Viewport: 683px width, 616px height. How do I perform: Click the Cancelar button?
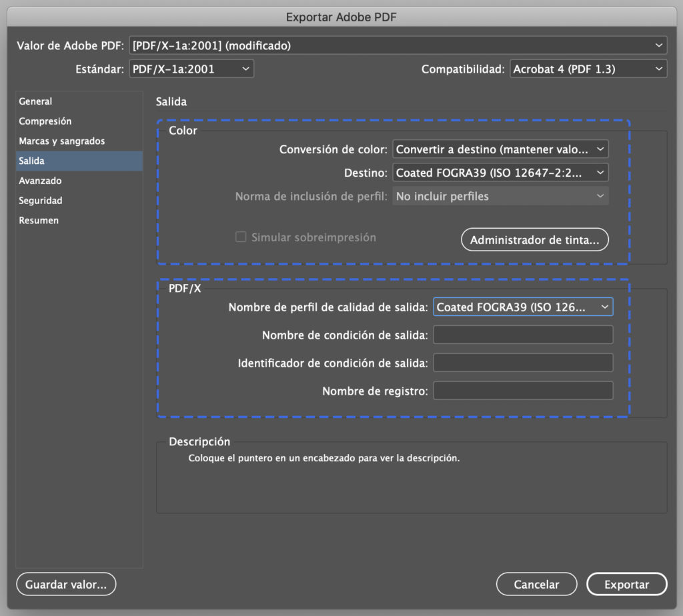[537, 584]
